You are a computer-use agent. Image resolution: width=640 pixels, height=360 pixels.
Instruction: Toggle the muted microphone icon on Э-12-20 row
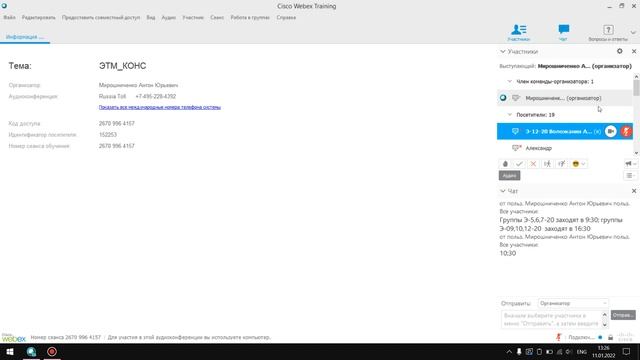(x=626, y=131)
